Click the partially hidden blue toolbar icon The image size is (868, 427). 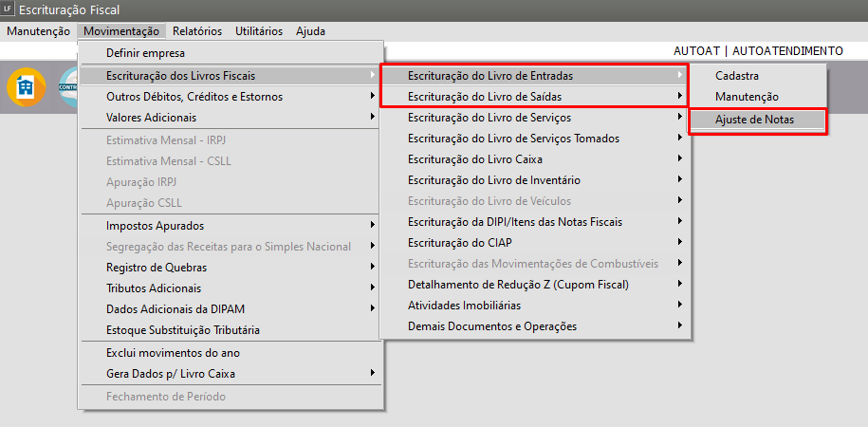tap(67, 86)
